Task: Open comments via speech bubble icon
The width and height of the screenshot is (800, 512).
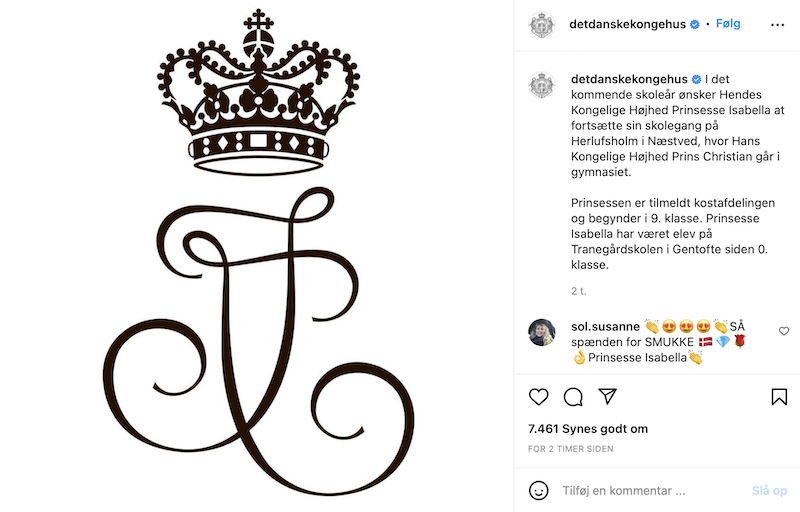Action: pyautogui.click(x=573, y=397)
